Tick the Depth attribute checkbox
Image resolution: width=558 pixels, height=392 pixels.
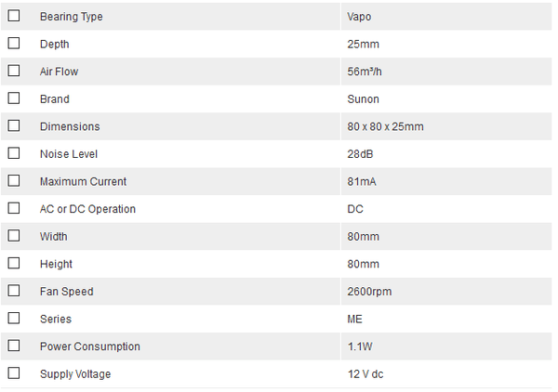click(x=14, y=43)
